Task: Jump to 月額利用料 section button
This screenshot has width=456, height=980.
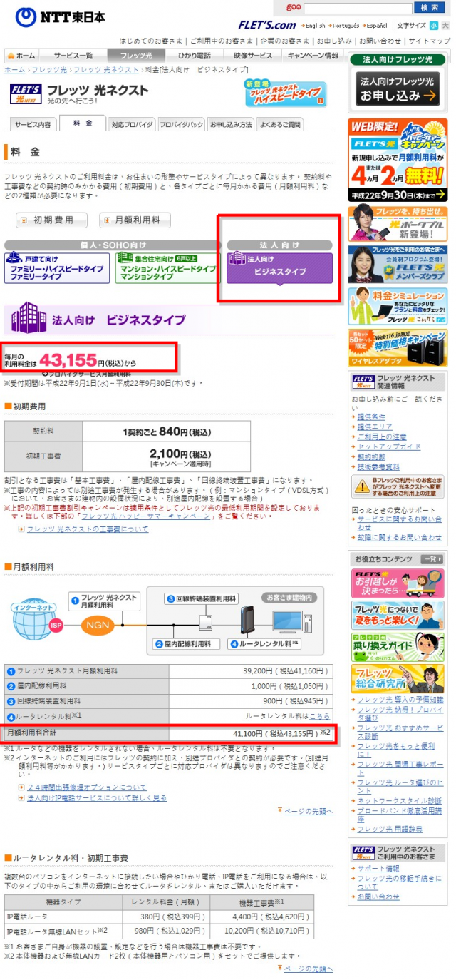Action: click(x=135, y=220)
